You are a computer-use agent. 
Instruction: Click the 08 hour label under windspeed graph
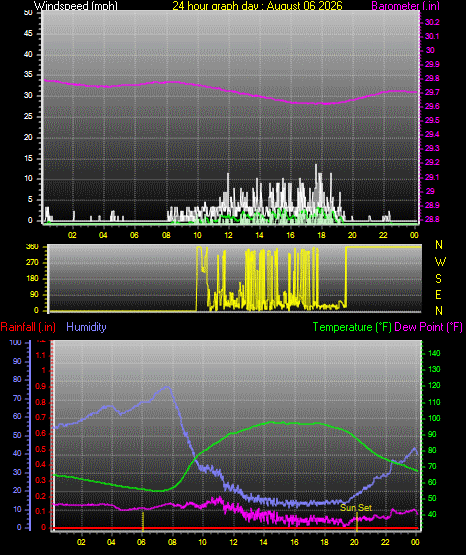click(166, 235)
